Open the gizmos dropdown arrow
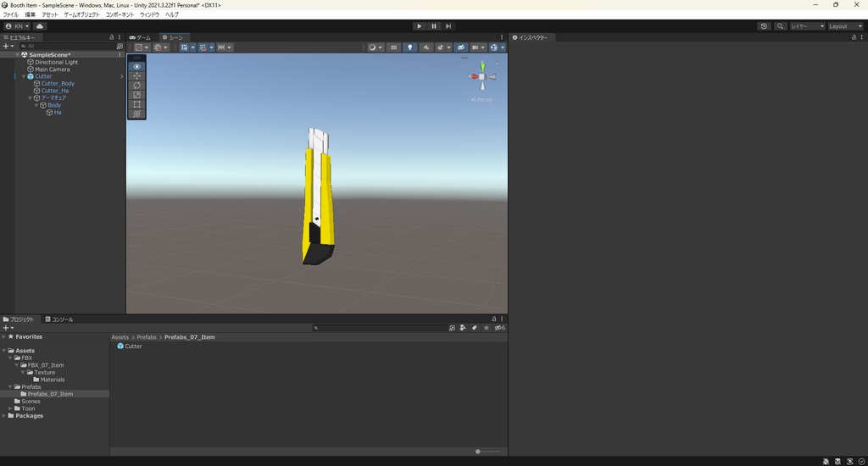 tap(502, 47)
